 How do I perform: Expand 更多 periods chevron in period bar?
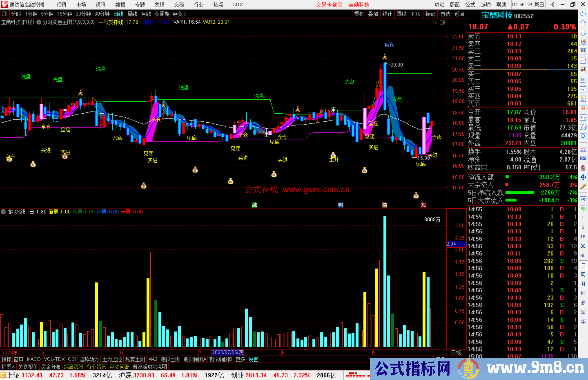pyautogui.click(x=185, y=14)
